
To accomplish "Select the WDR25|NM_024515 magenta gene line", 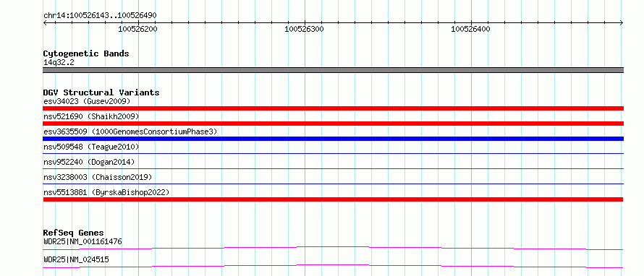I will coord(333,266).
